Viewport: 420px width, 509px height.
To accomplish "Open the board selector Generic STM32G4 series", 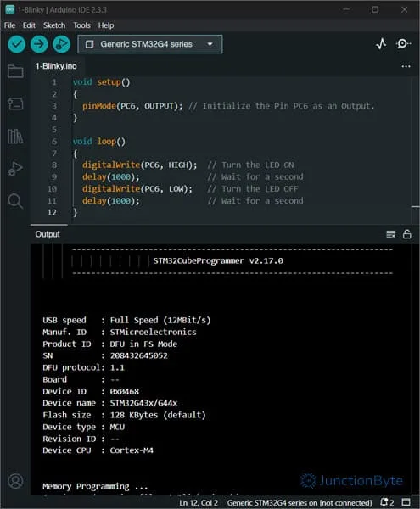I will [x=150, y=44].
